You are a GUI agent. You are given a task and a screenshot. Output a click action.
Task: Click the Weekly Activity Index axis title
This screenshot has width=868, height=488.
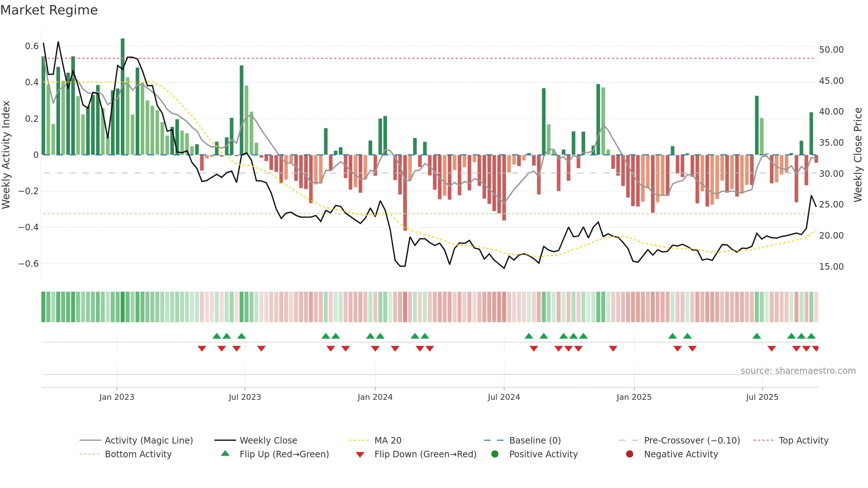point(6,155)
